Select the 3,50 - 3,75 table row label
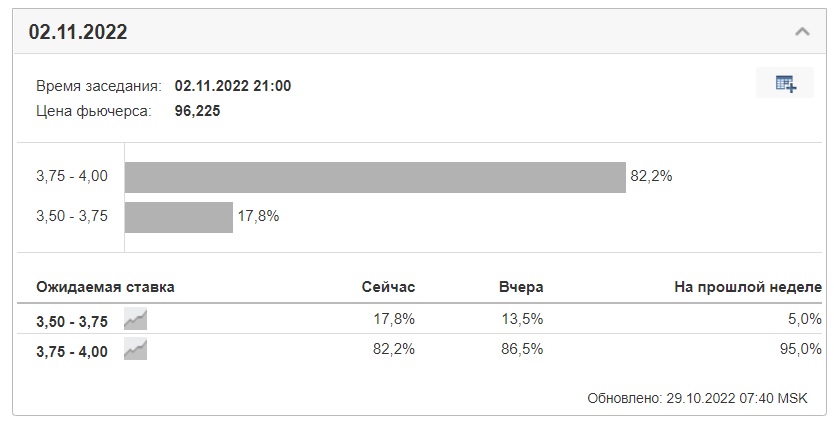The height and width of the screenshot is (429, 834). pos(72,322)
